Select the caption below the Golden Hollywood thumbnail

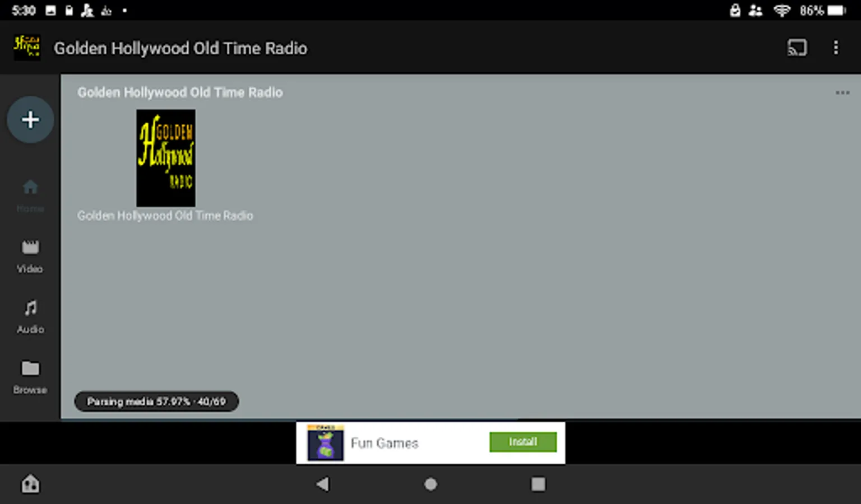coord(165,216)
